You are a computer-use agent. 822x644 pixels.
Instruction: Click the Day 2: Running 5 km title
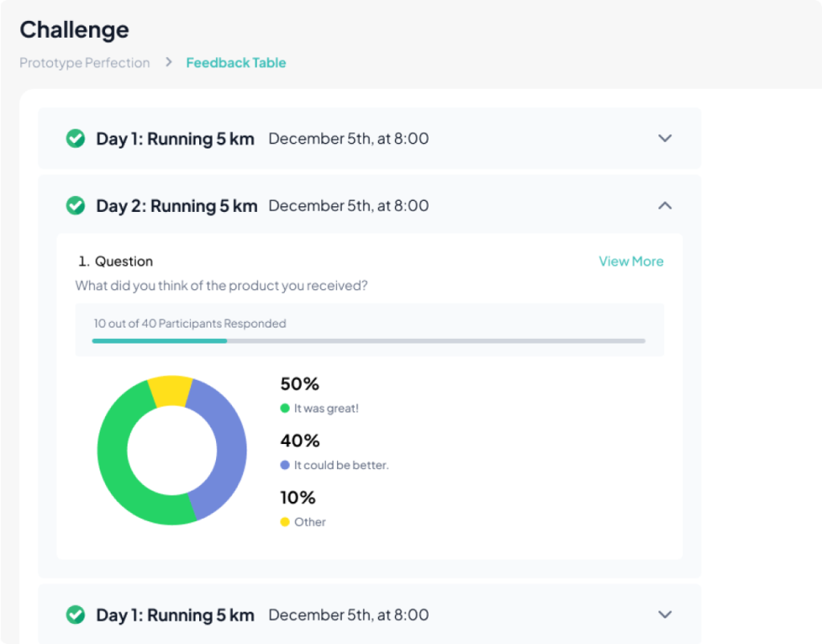click(177, 206)
